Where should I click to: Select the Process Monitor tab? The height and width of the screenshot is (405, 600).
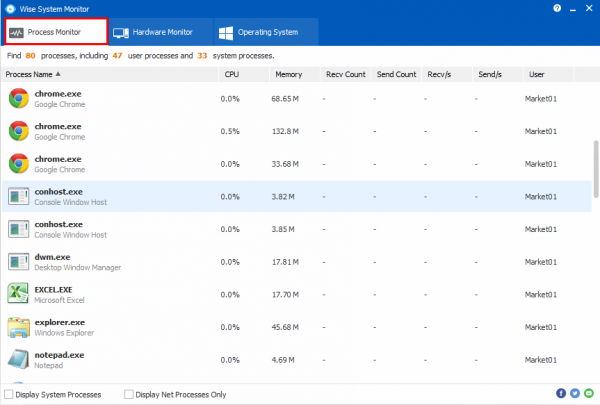tap(53, 32)
